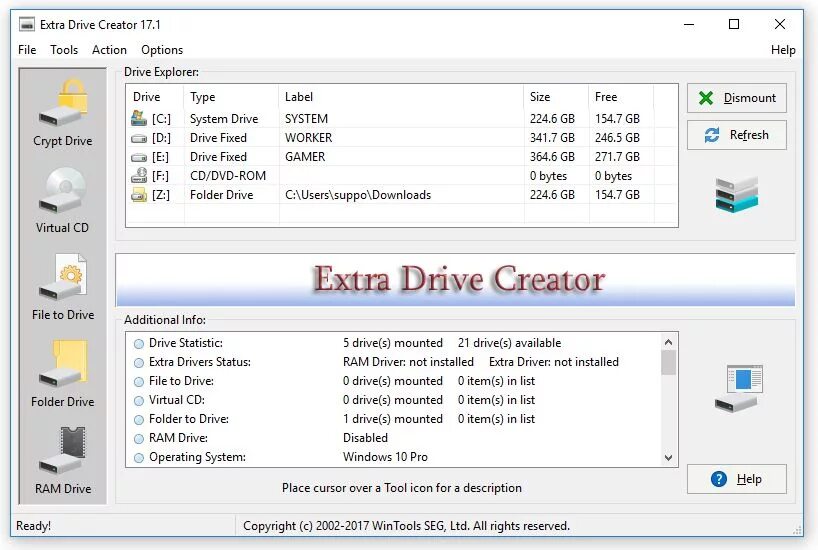Select the Virtual CD info bullet
Screen dimensions: 818x550
tap(139, 401)
